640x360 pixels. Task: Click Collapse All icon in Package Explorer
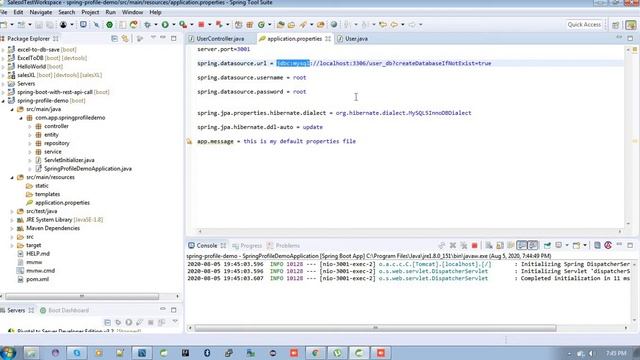(114, 38)
